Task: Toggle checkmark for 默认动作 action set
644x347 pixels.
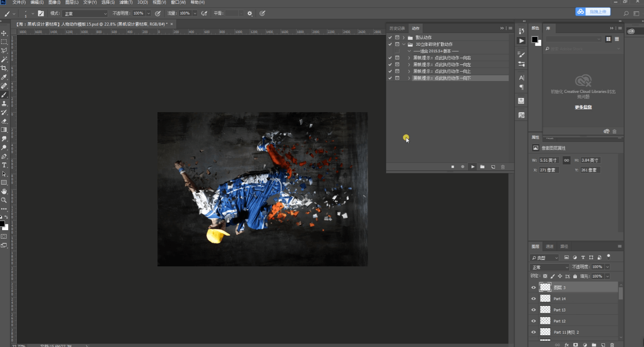Action: coord(390,38)
